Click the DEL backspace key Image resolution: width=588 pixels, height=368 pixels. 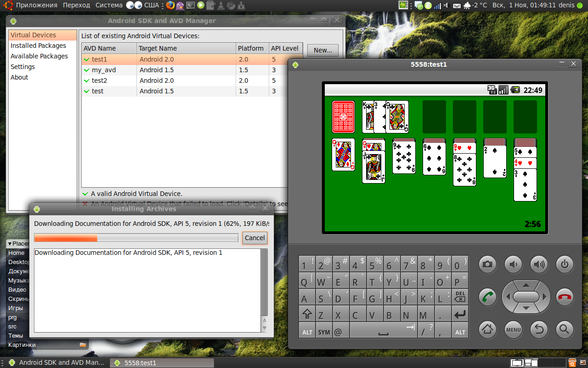pos(460,297)
